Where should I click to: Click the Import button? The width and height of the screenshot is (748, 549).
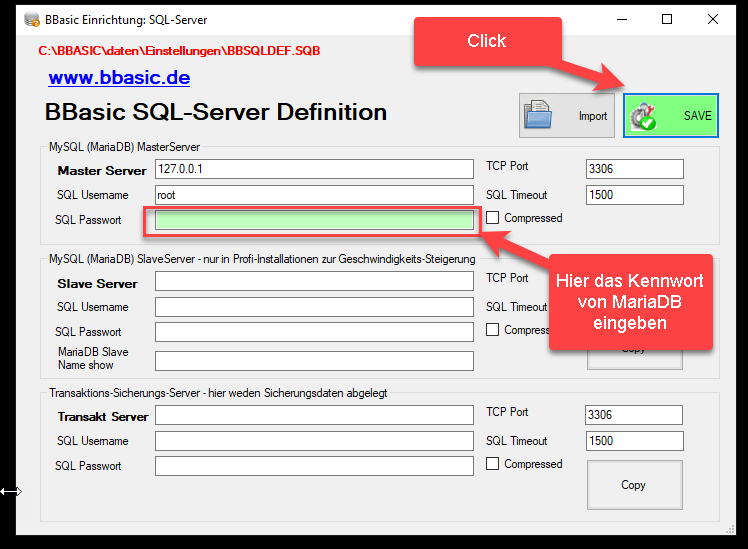tap(566, 115)
